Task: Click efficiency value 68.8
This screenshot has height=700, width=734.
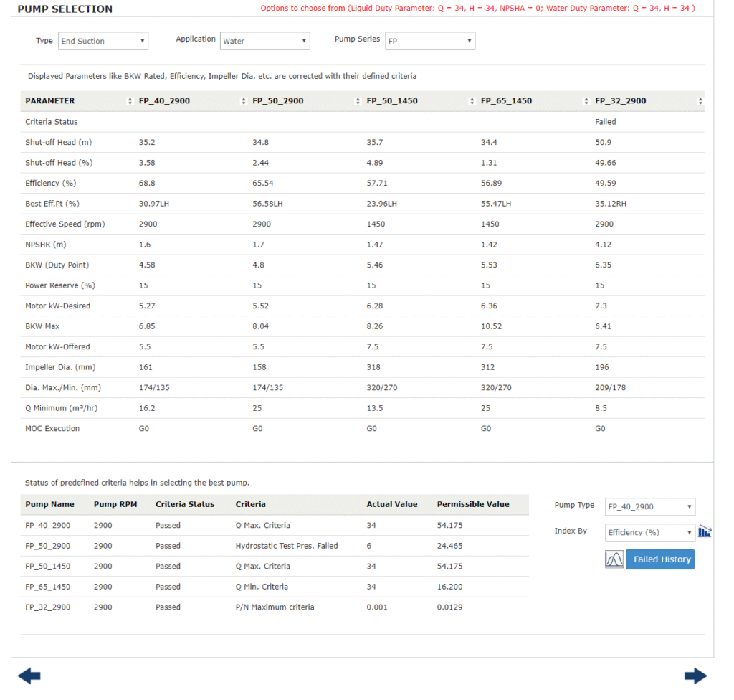Action: [x=147, y=183]
